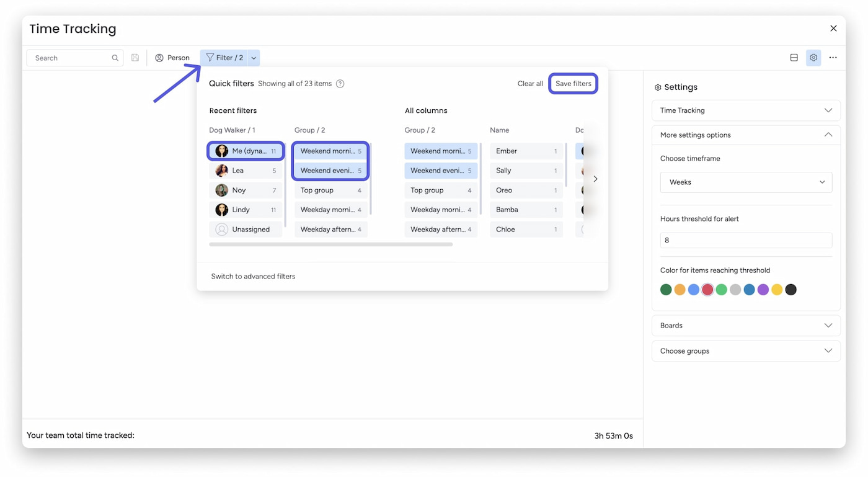Open the three-dot more options menu

[833, 57]
